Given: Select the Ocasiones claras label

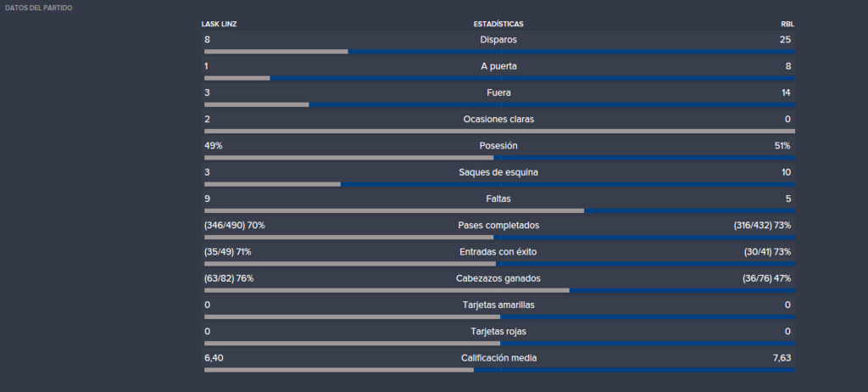Looking at the screenshot, I should tap(498, 119).
